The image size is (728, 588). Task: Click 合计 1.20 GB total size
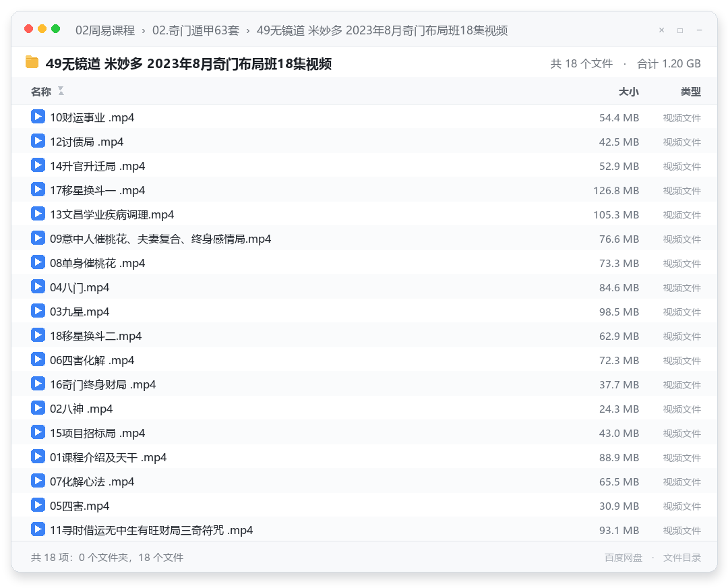coord(669,63)
